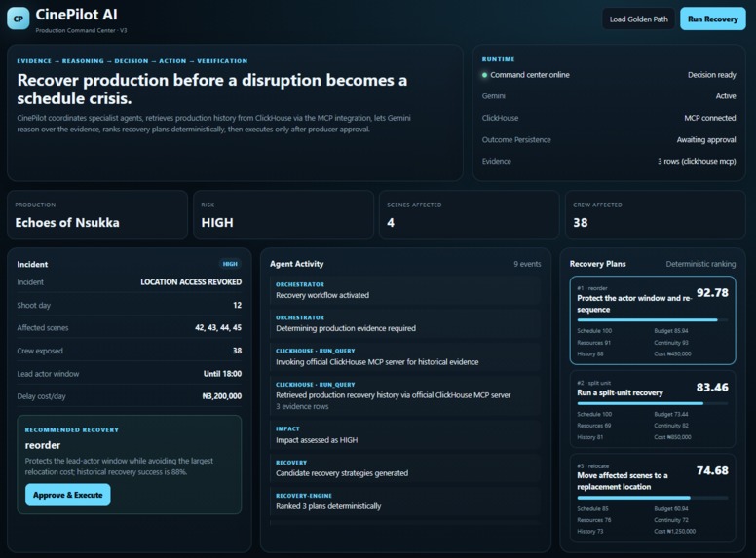The width and height of the screenshot is (756, 558).
Task: Click the RISK card's HIGH value
Action: 217,223
